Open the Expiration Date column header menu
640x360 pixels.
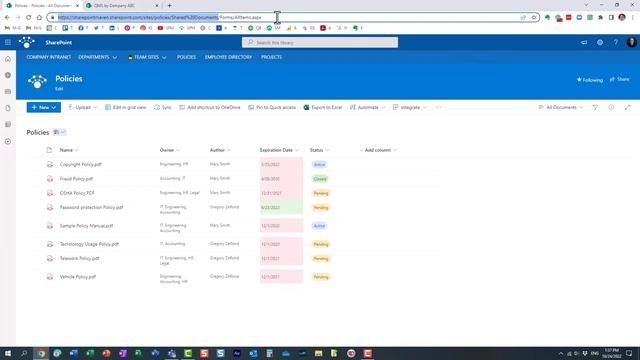pos(279,150)
